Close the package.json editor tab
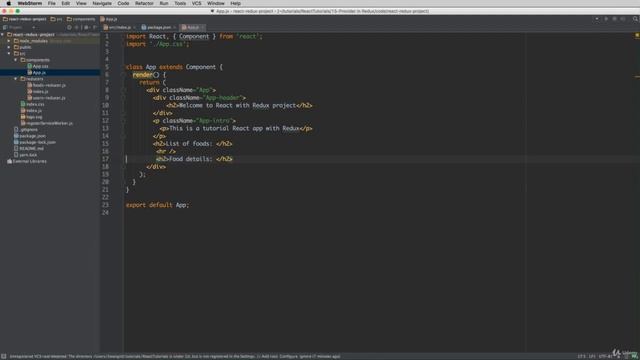This screenshot has height=360, width=640. pyautogui.click(x=174, y=27)
